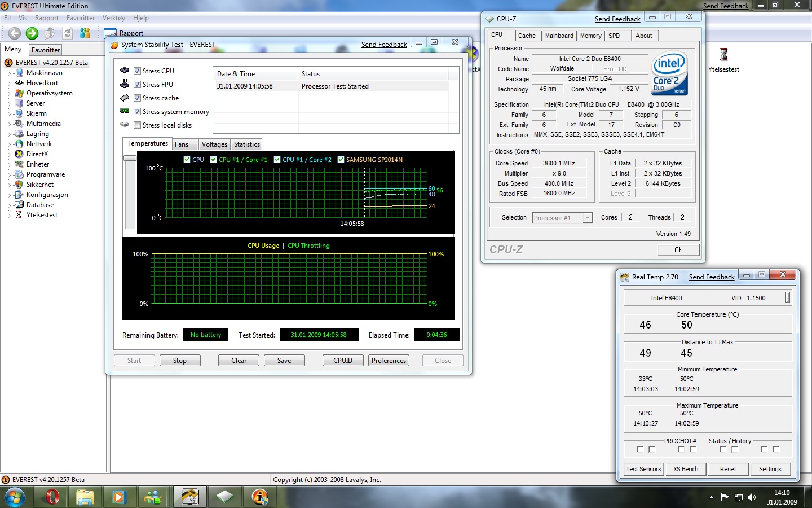Select the Konfigurasjon icon in the tree

click(19, 195)
